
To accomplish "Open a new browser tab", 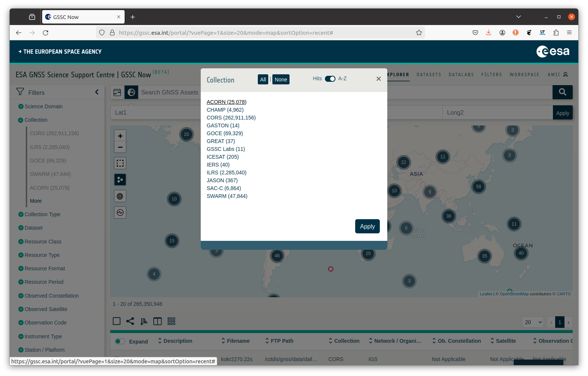I will pos(132,17).
